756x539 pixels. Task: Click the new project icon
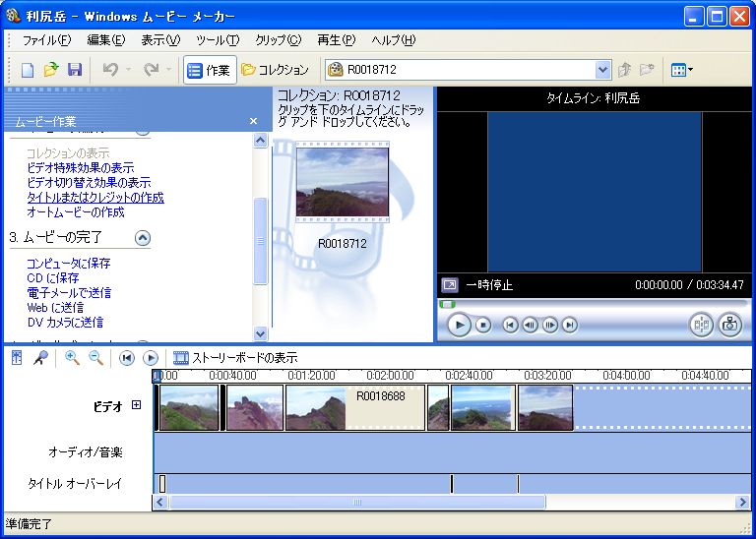pos(28,70)
